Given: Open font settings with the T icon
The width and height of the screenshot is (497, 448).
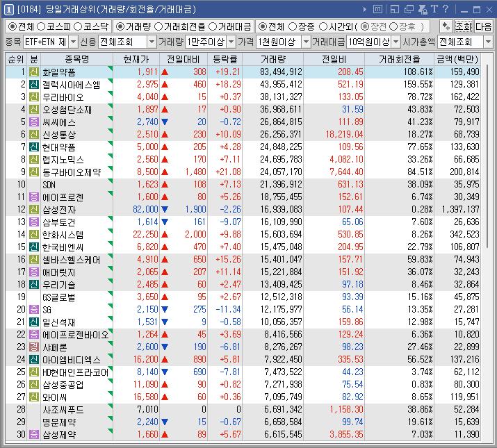Looking at the screenshot, I should [434, 9].
